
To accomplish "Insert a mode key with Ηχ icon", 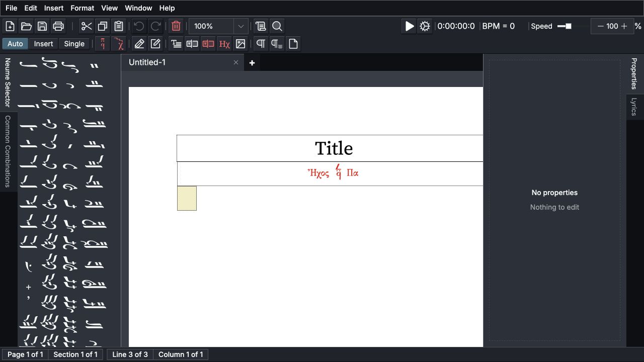I will pos(224,44).
